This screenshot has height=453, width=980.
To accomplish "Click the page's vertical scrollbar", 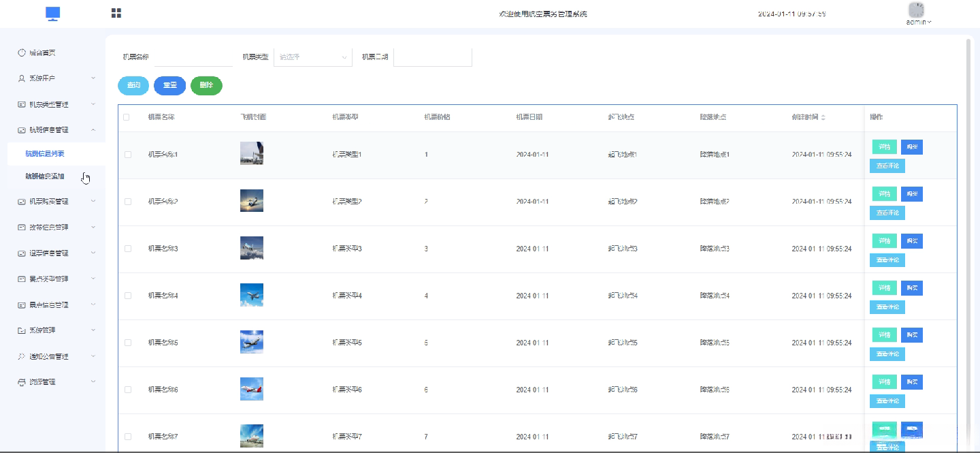I will (x=968, y=204).
